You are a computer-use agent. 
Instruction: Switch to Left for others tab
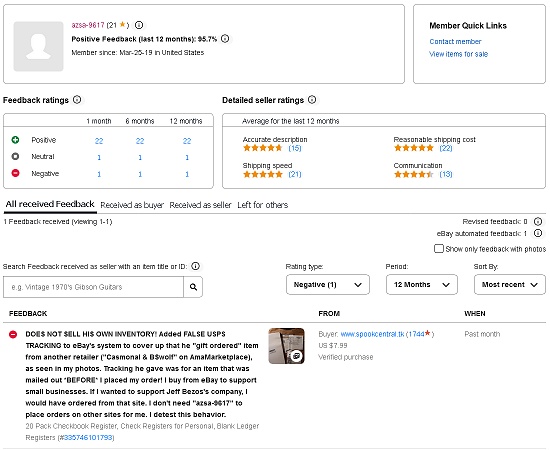263,205
